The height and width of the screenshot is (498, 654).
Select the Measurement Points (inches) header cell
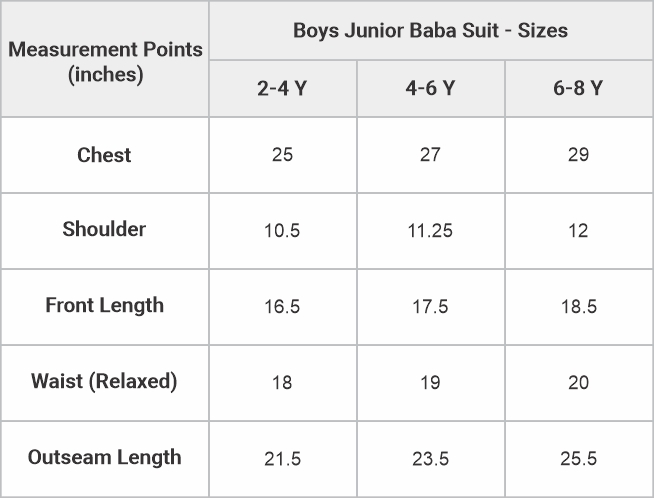(x=105, y=61)
